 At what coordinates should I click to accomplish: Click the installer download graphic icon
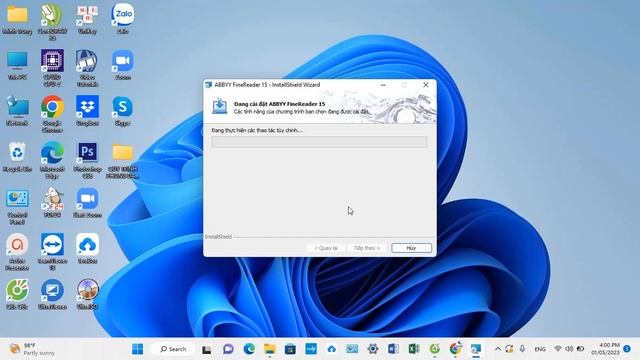click(x=220, y=106)
